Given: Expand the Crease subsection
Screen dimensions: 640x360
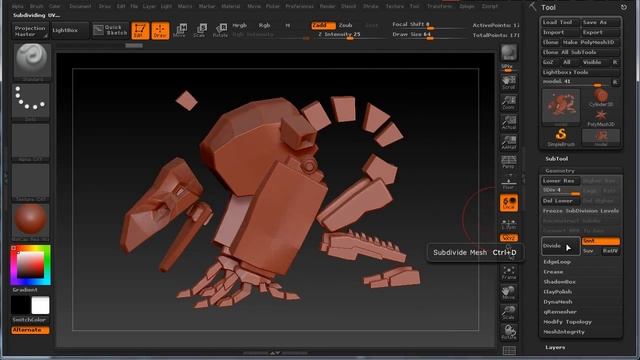Looking at the screenshot, I should 553,272.
